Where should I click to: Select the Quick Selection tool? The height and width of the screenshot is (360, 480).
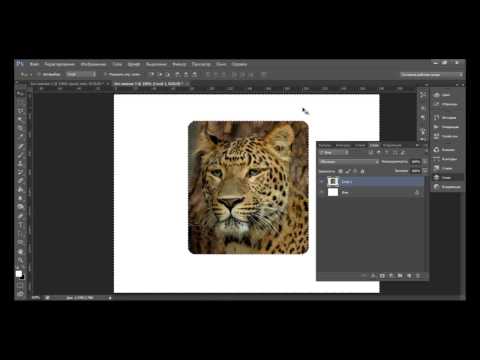(21, 120)
